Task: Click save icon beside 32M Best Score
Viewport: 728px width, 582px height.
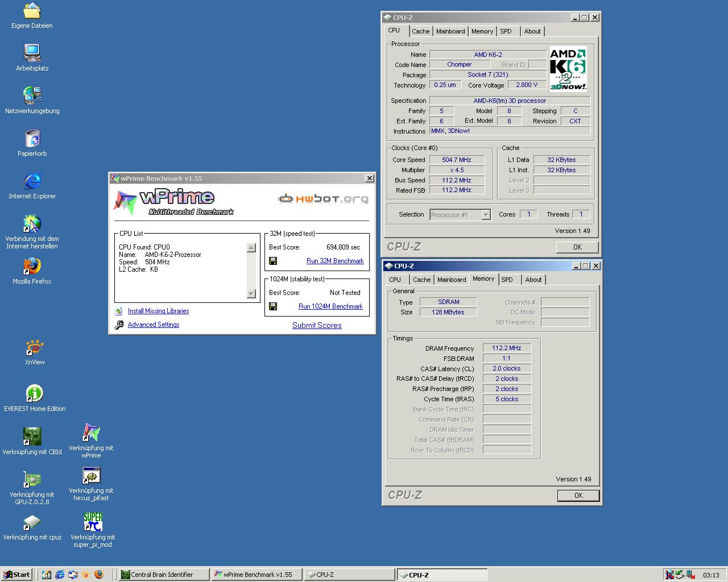Action: click(273, 261)
